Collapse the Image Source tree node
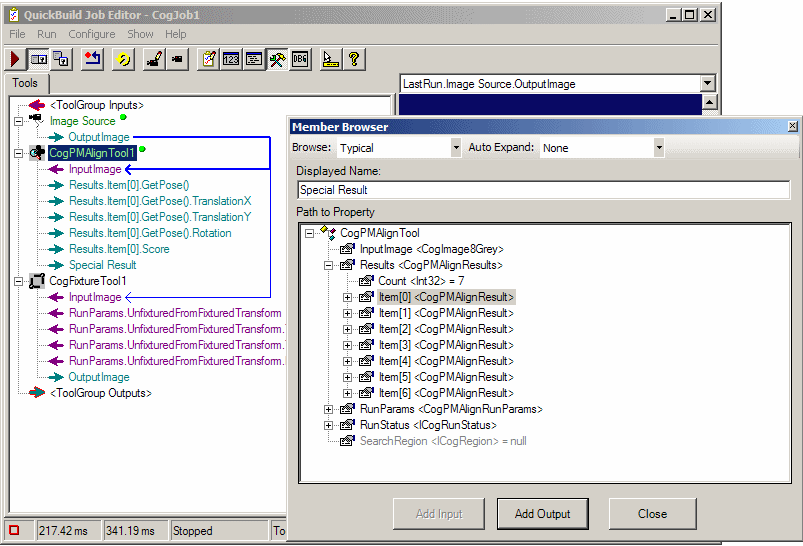This screenshot has height=546, width=803. tap(18, 121)
